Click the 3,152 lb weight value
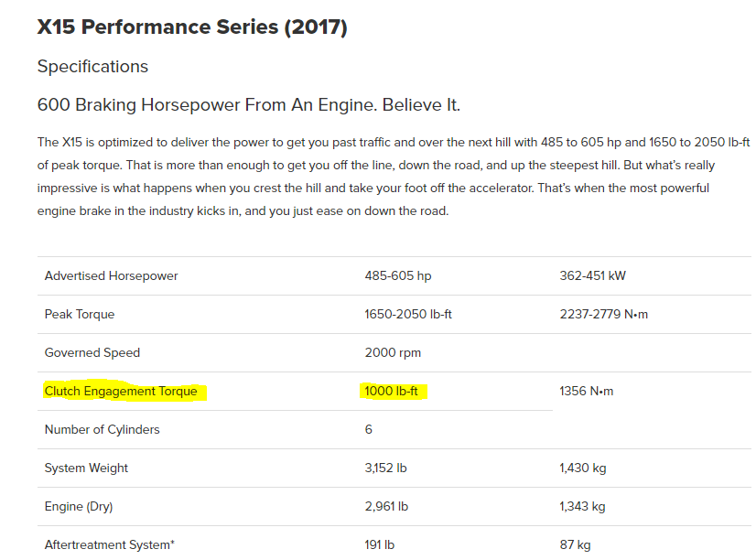The image size is (756, 560). [385, 468]
